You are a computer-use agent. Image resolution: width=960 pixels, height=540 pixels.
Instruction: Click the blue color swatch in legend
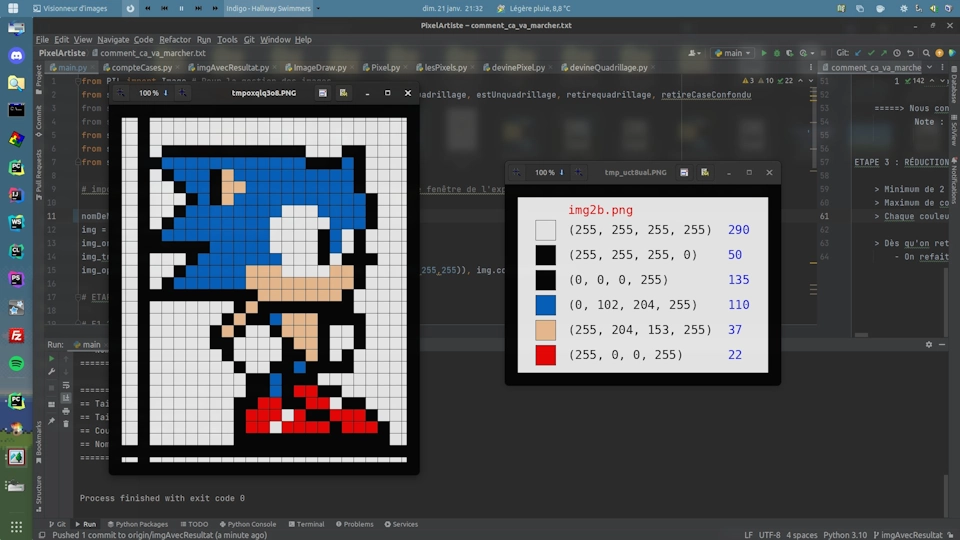pyautogui.click(x=546, y=305)
